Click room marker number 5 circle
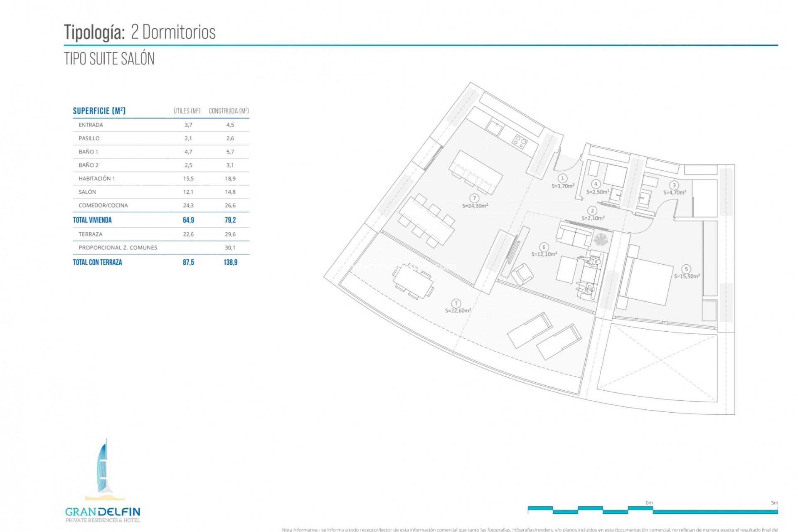 click(686, 269)
